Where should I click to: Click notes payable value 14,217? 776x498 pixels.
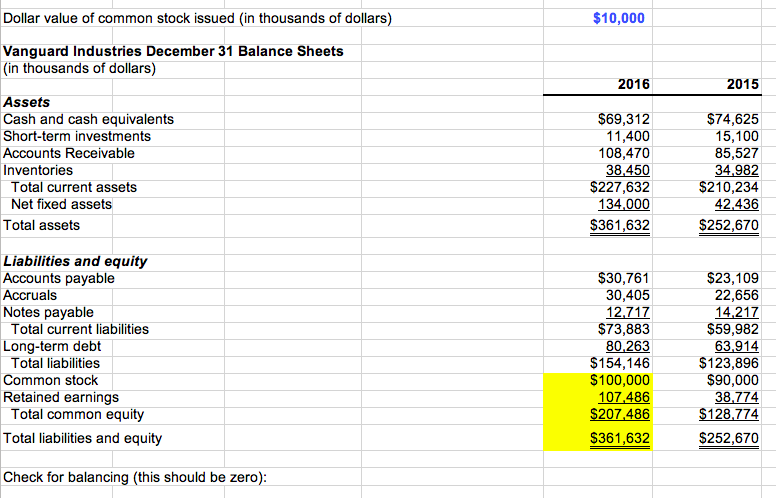pos(737,312)
